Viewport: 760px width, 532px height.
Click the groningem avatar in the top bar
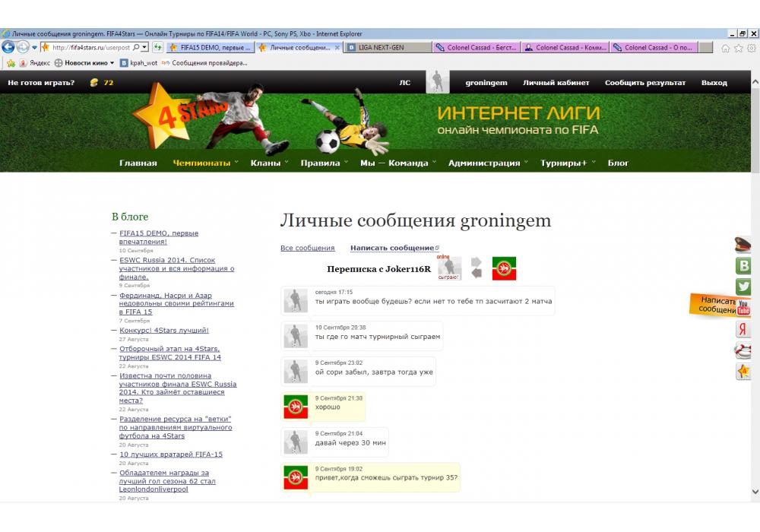(437, 81)
